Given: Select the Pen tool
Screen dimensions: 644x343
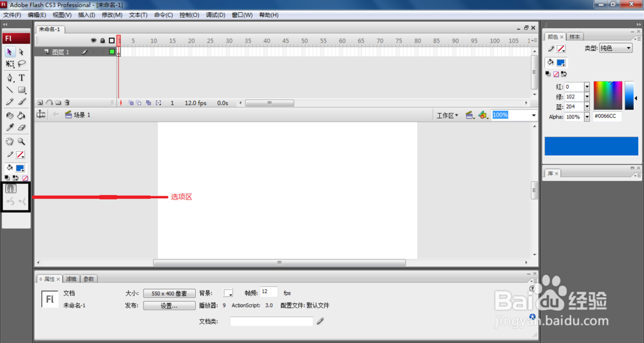Looking at the screenshot, I should click(x=10, y=77).
